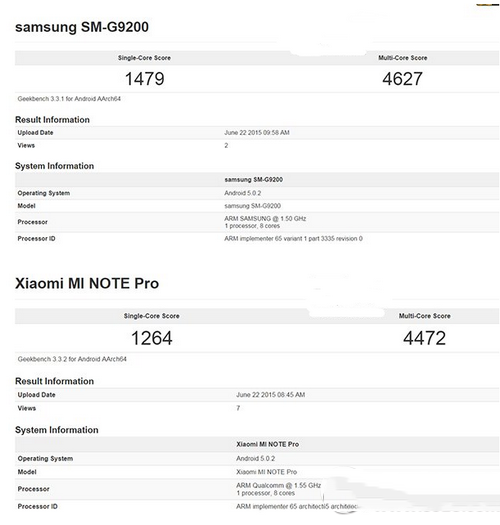Click bold samsung SM-G9200 table header
Image resolution: width=500 pixels, height=525 pixels.
click(x=254, y=180)
